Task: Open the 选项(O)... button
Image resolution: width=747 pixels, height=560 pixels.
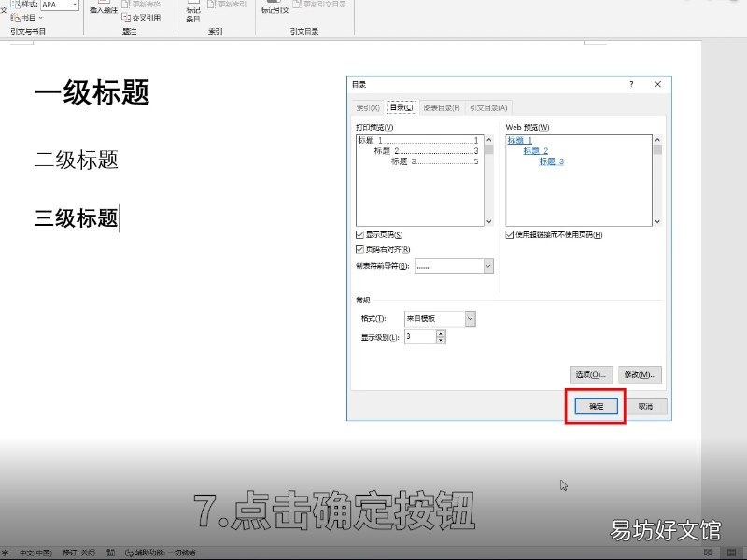Action: [590, 375]
